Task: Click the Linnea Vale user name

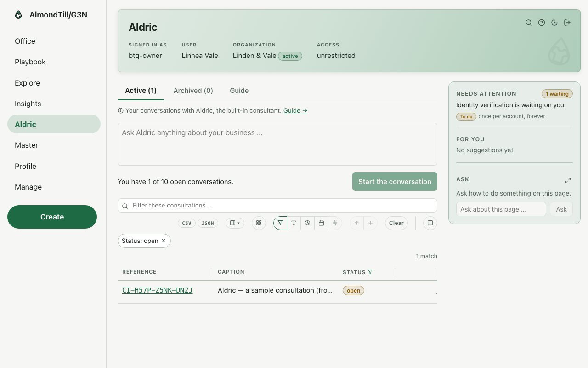Action: (200, 56)
